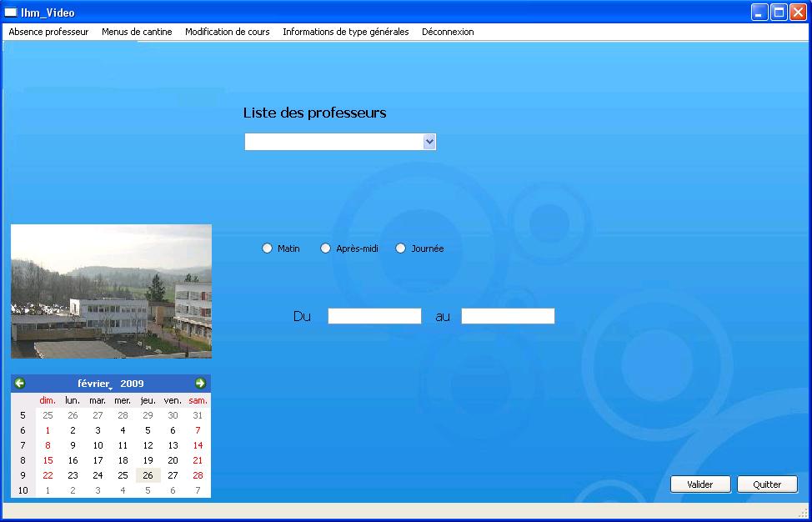The height and width of the screenshot is (522, 812).
Task: Click the Liste des professeurs heading
Action: (x=315, y=113)
